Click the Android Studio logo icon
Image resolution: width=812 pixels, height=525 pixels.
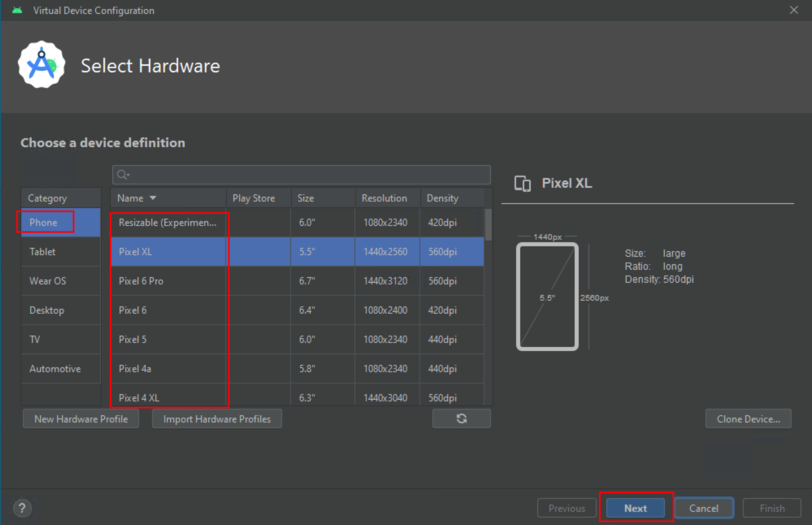click(41, 64)
